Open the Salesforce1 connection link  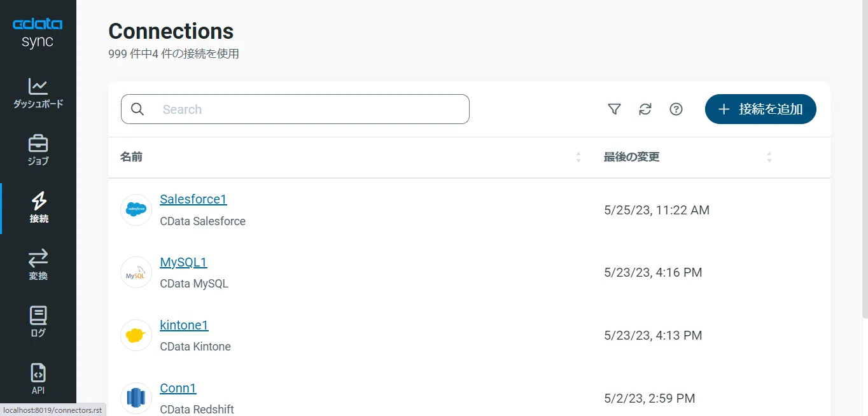pyautogui.click(x=193, y=199)
